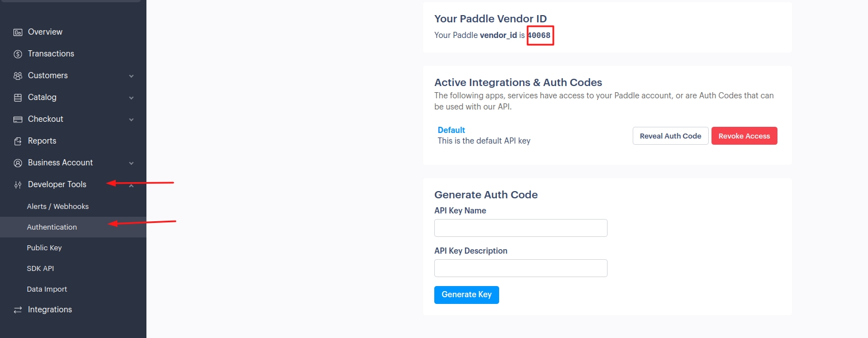Click the Overview sidebar icon

pos(18,32)
